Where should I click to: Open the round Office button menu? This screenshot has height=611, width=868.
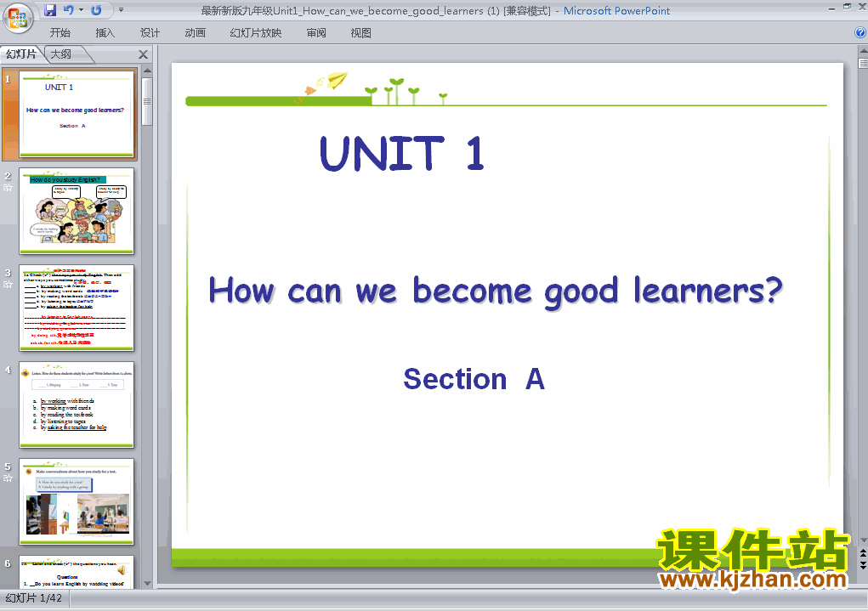coord(18,19)
